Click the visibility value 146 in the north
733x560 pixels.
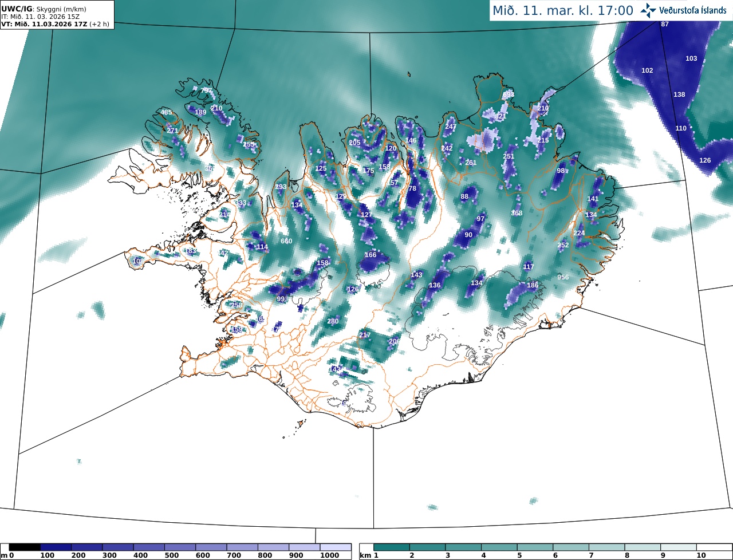[x=411, y=140]
